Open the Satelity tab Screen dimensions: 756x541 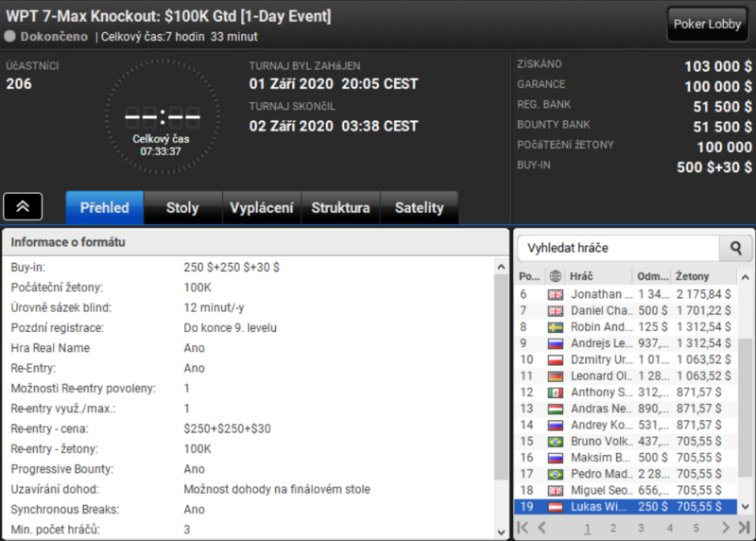click(419, 207)
